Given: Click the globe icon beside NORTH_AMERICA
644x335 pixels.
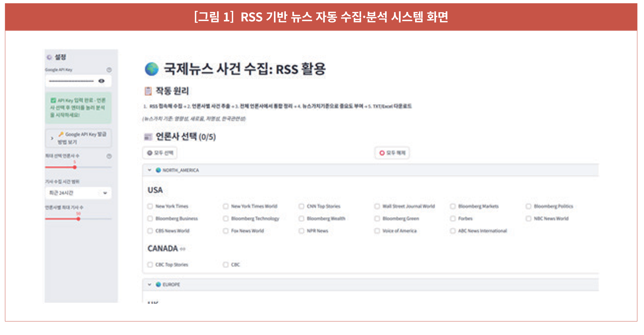Looking at the screenshot, I should 158,170.
